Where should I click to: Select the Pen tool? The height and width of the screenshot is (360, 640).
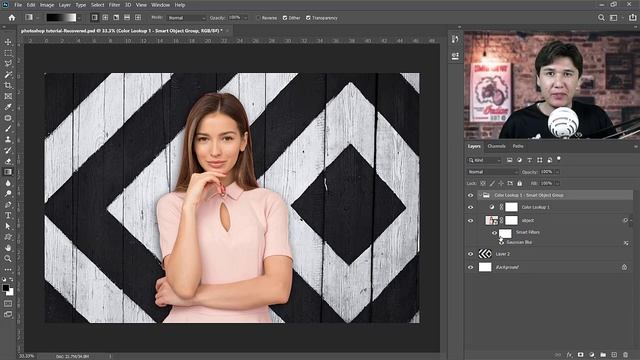pyautogui.click(x=8, y=204)
